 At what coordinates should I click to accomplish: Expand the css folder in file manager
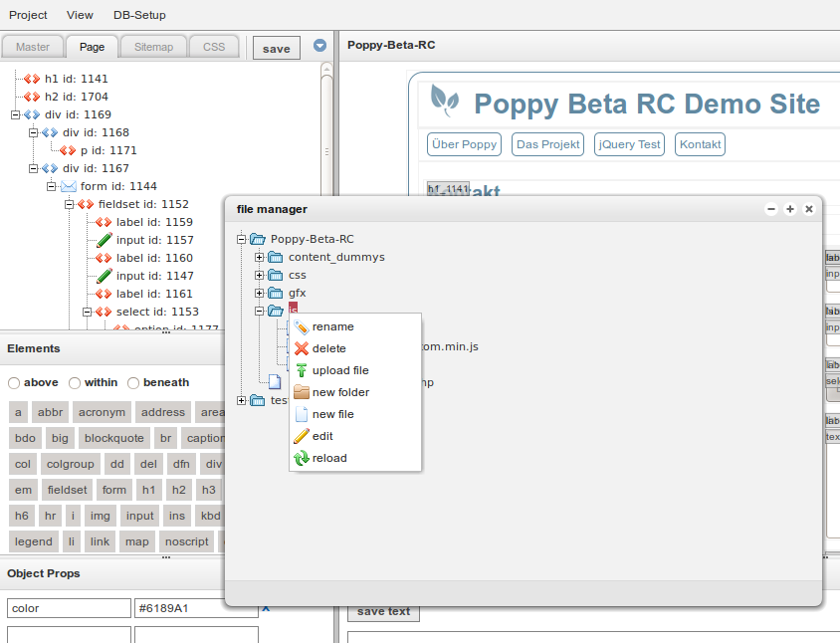click(259, 275)
